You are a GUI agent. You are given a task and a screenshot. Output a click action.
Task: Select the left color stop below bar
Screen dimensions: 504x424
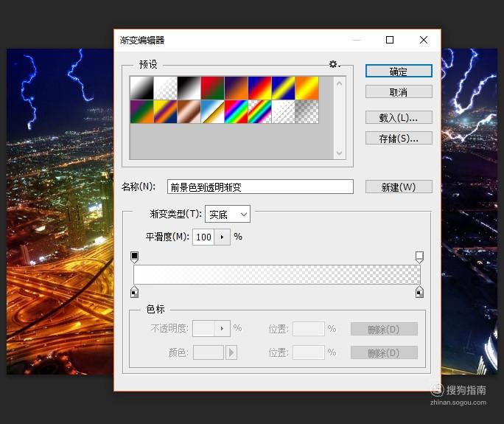tap(134, 292)
